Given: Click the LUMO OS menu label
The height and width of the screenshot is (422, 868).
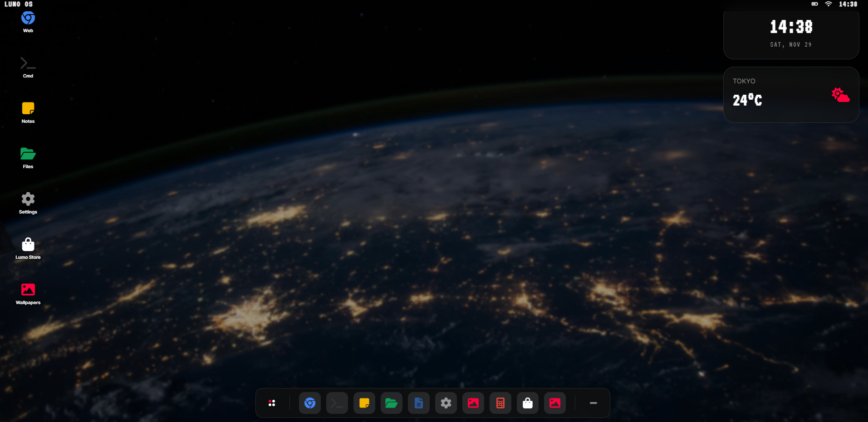Looking at the screenshot, I should (x=18, y=4).
